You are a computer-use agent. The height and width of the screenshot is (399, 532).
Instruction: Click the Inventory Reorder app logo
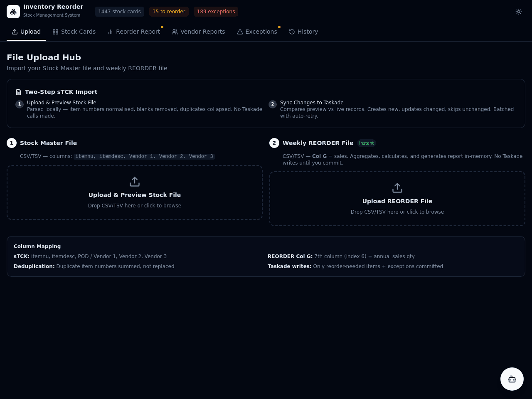click(x=13, y=12)
